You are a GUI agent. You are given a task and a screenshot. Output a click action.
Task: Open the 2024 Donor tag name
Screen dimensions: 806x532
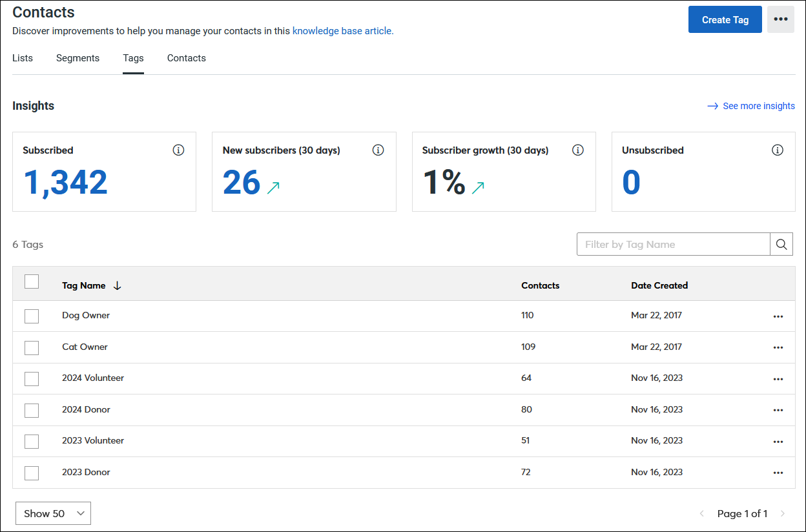tap(86, 409)
